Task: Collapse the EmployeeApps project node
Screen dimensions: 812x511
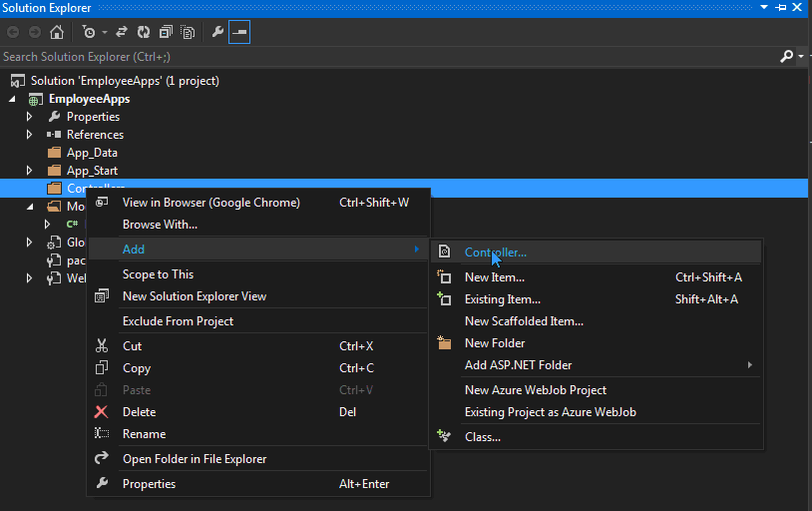Action: (12, 99)
